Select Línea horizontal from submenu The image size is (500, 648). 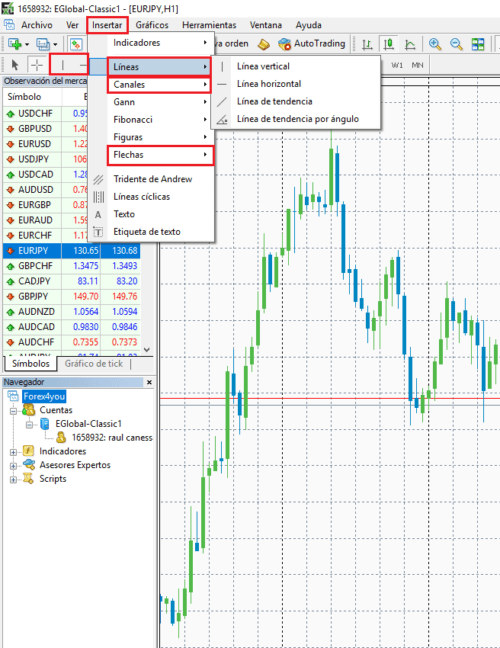pos(296,84)
